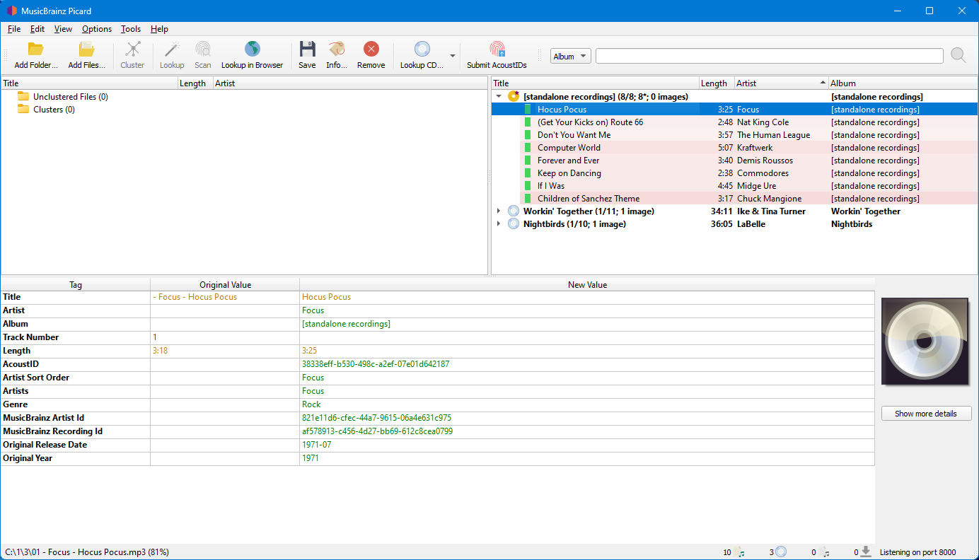Open the Tools menu
Image resolution: width=979 pixels, height=560 pixels.
coord(131,29)
